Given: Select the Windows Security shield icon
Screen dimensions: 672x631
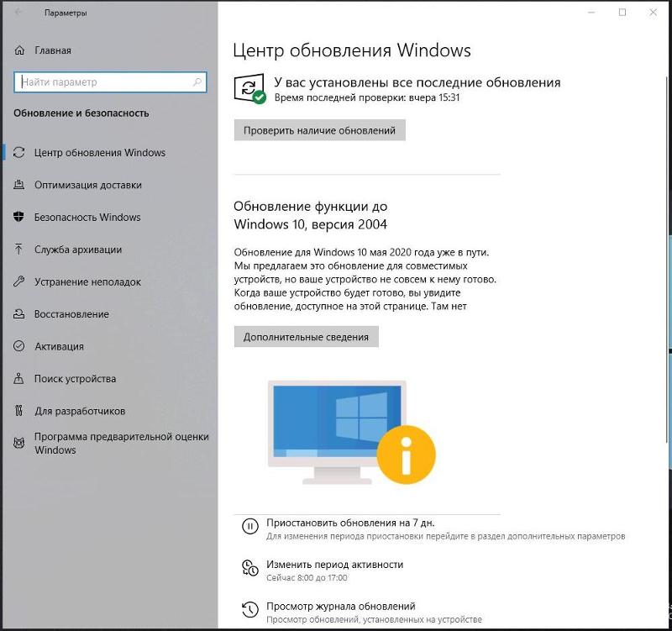Looking at the screenshot, I should click(x=18, y=217).
